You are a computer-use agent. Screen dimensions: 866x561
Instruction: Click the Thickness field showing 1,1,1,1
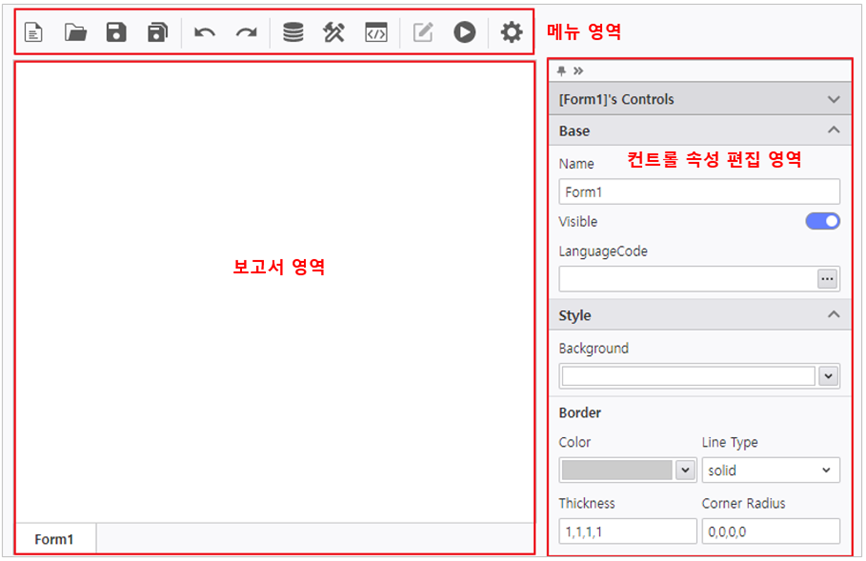pyautogui.click(x=627, y=531)
